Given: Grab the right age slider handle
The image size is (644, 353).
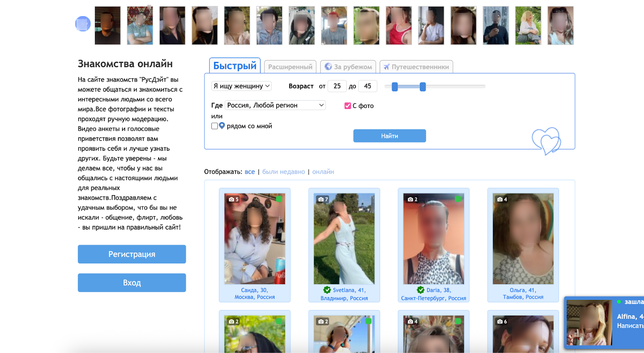Looking at the screenshot, I should pyautogui.click(x=423, y=87).
